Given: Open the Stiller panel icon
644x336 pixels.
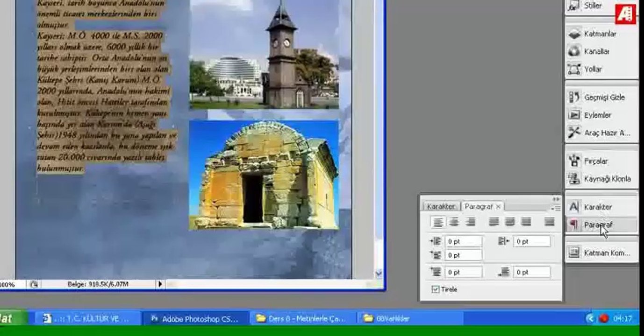Looking at the screenshot, I should click(574, 7).
